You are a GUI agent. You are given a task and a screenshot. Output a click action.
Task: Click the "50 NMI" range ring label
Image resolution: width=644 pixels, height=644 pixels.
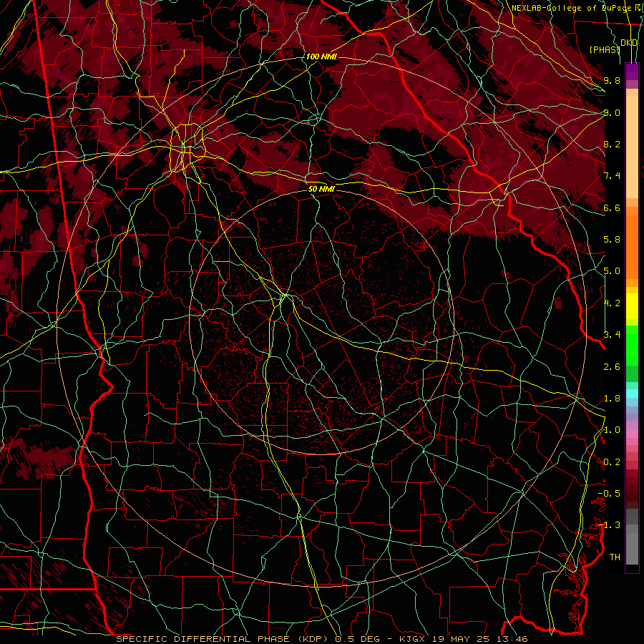point(321,189)
